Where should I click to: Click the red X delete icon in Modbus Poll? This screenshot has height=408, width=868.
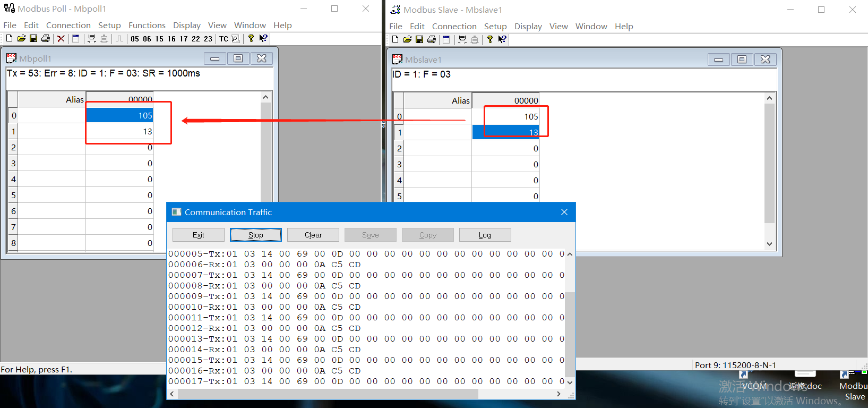(x=61, y=39)
